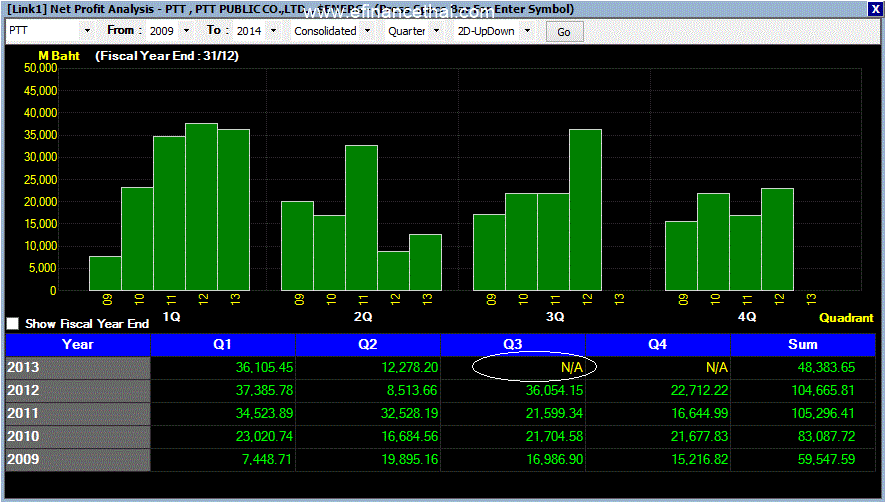Click the 16,644.99 Q4 2011 cell
The height and width of the screenshot is (503, 886).
tap(658, 414)
